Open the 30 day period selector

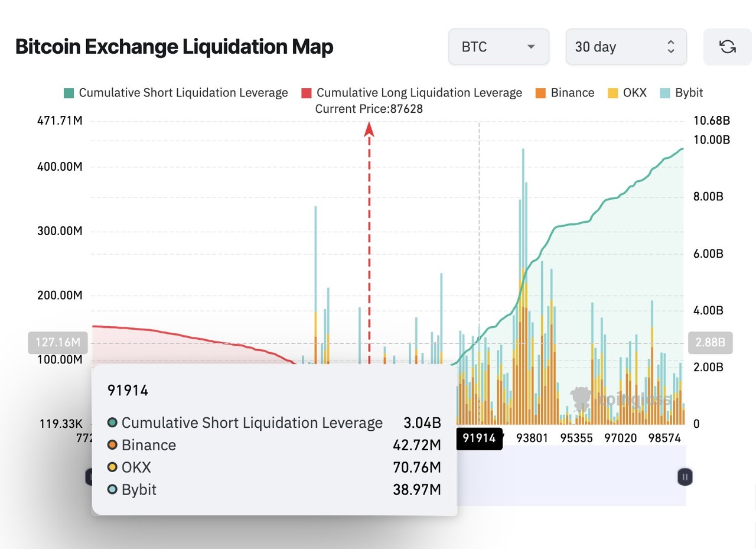[x=625, y=47]
